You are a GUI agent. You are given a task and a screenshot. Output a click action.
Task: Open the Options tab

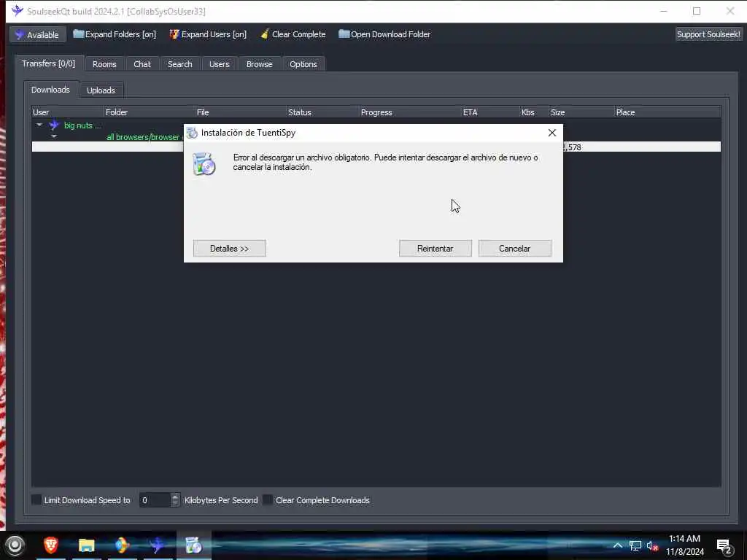(x=303, y=64)
